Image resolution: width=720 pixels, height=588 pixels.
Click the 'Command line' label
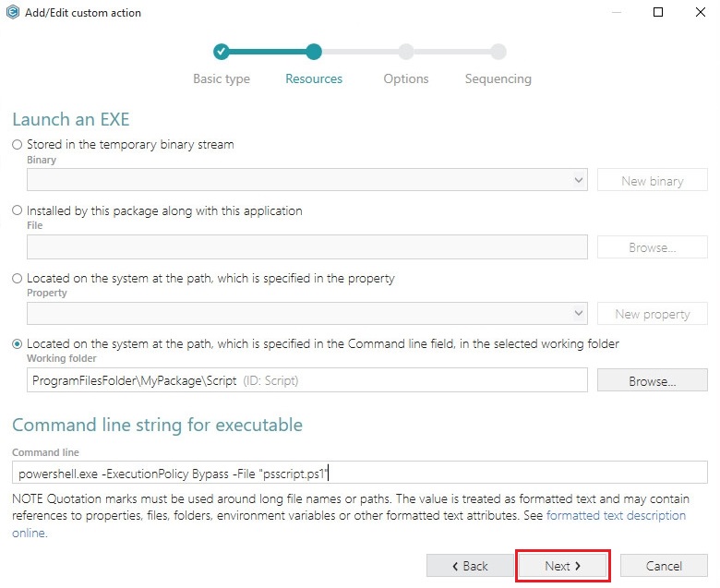tap(45, 452)
